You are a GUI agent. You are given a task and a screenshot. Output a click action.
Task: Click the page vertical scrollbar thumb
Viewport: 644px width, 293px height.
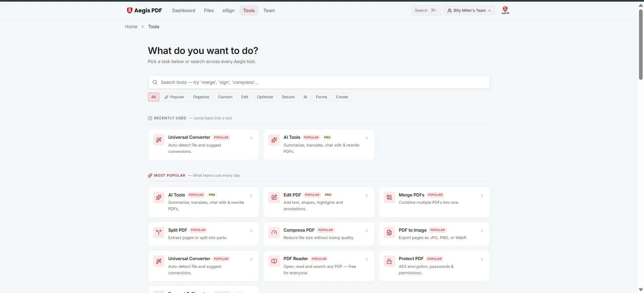641,44
